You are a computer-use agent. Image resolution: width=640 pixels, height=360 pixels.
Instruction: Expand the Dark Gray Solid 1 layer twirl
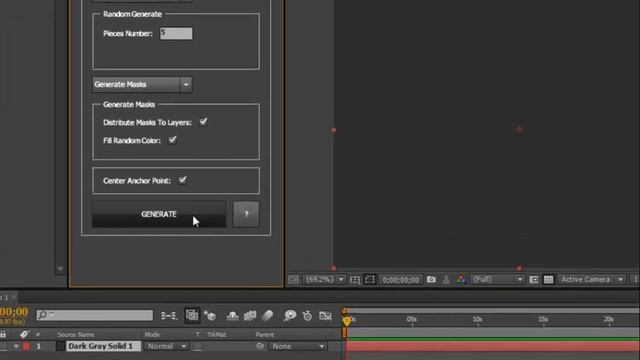[x=16, y=346]
